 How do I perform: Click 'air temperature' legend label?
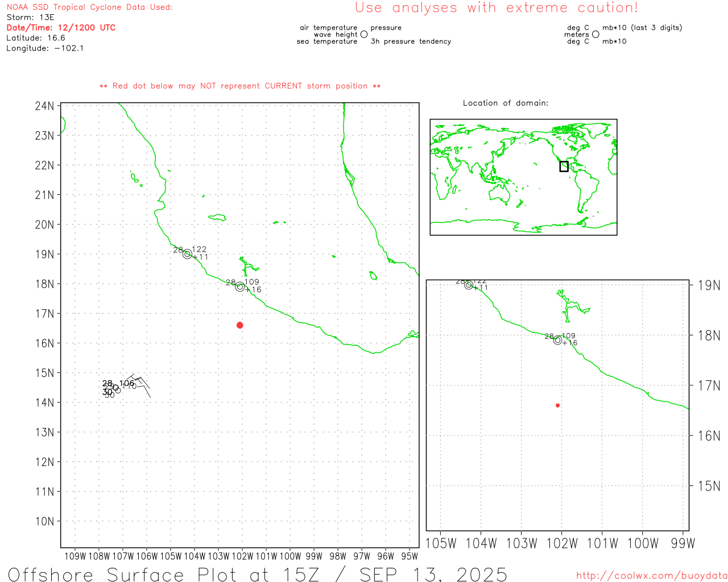tap(329, 27)
